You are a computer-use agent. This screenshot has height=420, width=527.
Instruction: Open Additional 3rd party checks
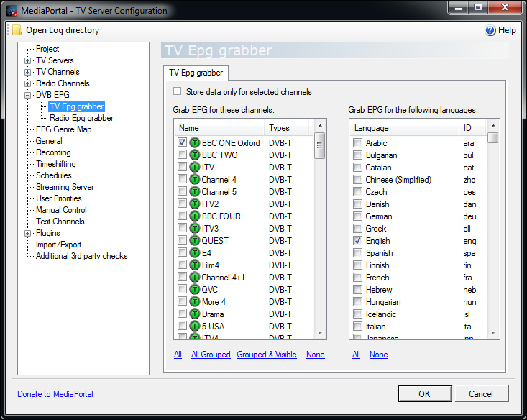click(x=82, y=256)
